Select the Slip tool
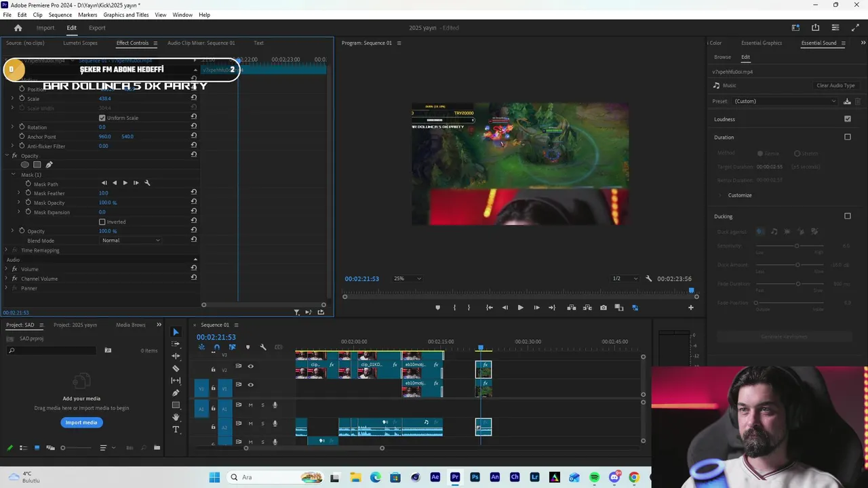The height and width of the screenshot is (488, 868). [176, 380]
